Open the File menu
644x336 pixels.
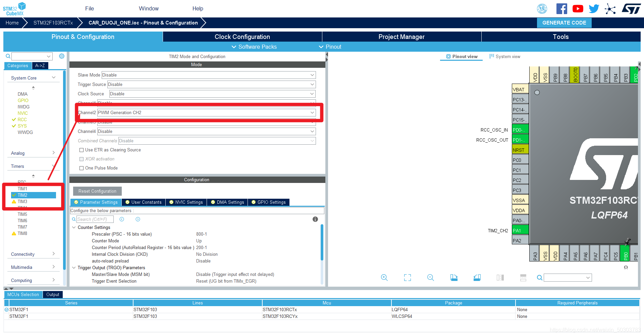pyautogui.click(x=90, y=9)
